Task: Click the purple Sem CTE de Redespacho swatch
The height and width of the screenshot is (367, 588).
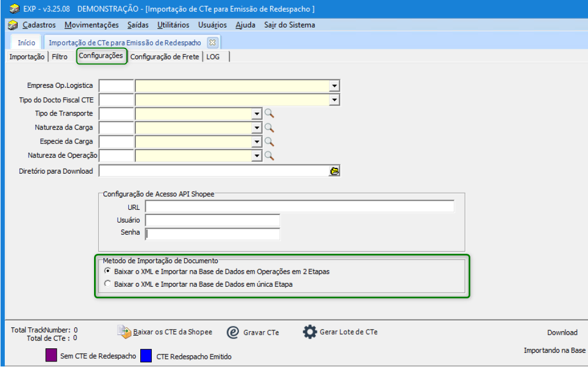Action: click(x=51, y=355)
